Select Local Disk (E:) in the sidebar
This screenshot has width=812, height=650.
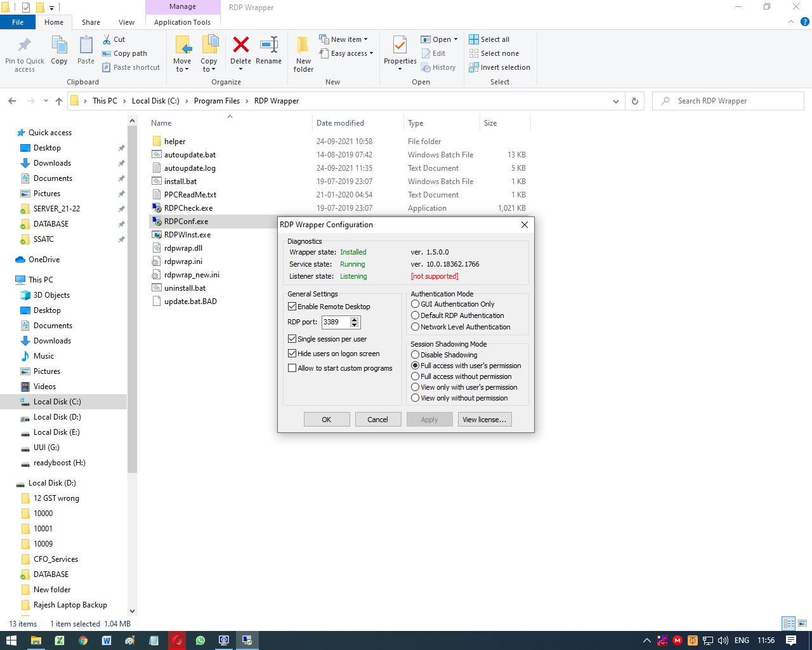pyautogui.click(x=56, y=432)
